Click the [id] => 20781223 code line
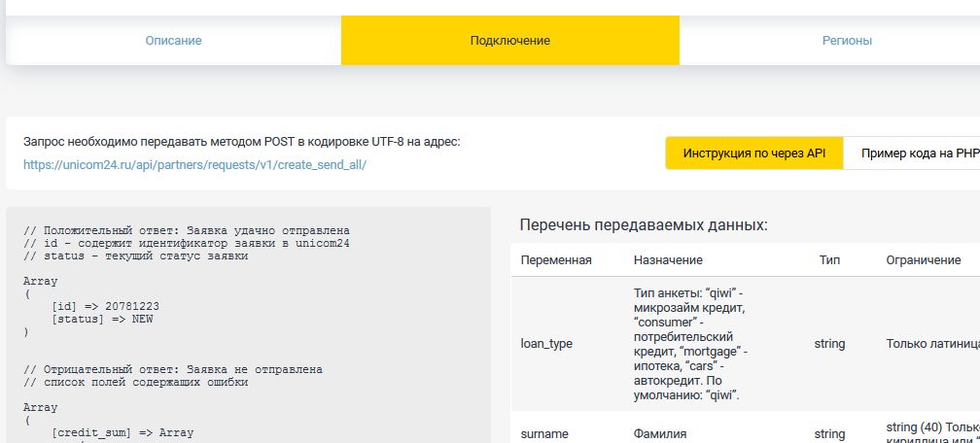 tap(106, 307)
